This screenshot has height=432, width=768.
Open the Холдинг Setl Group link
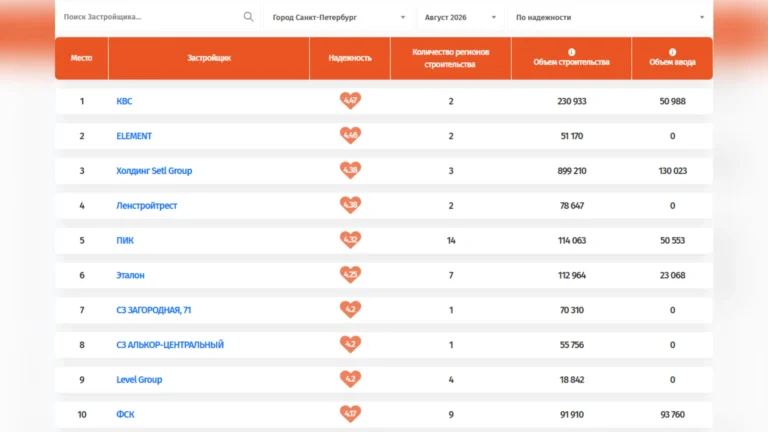point(154,171)
